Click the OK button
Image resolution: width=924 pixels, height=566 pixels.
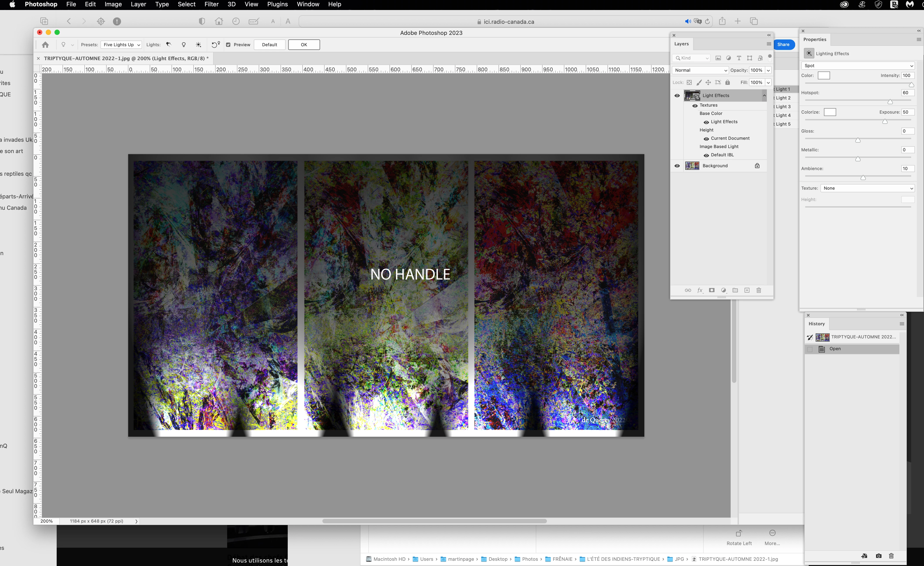tap(304, 45)
